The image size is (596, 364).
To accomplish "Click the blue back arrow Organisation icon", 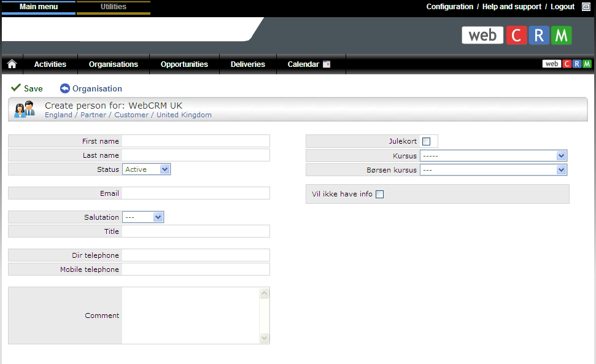I will pos(65,88).
